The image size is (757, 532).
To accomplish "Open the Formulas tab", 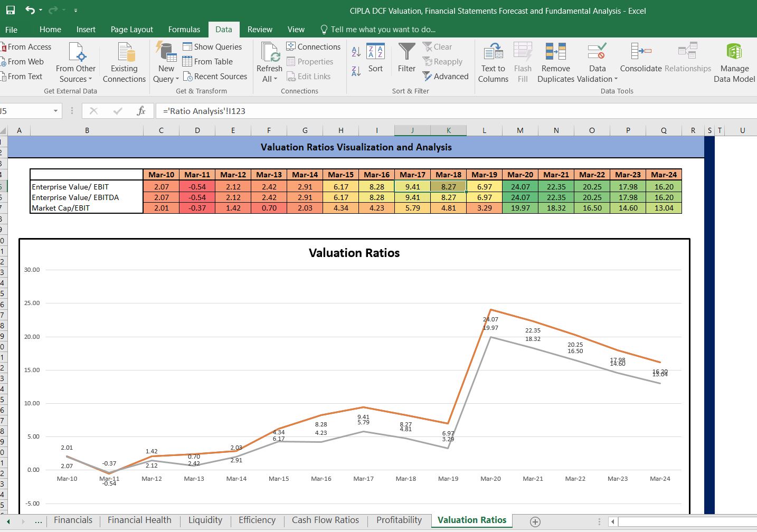I will point(184,30).
